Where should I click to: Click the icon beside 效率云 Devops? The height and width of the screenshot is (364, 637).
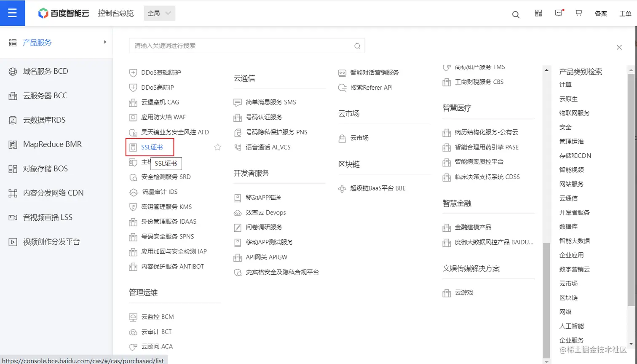[238, 213]
